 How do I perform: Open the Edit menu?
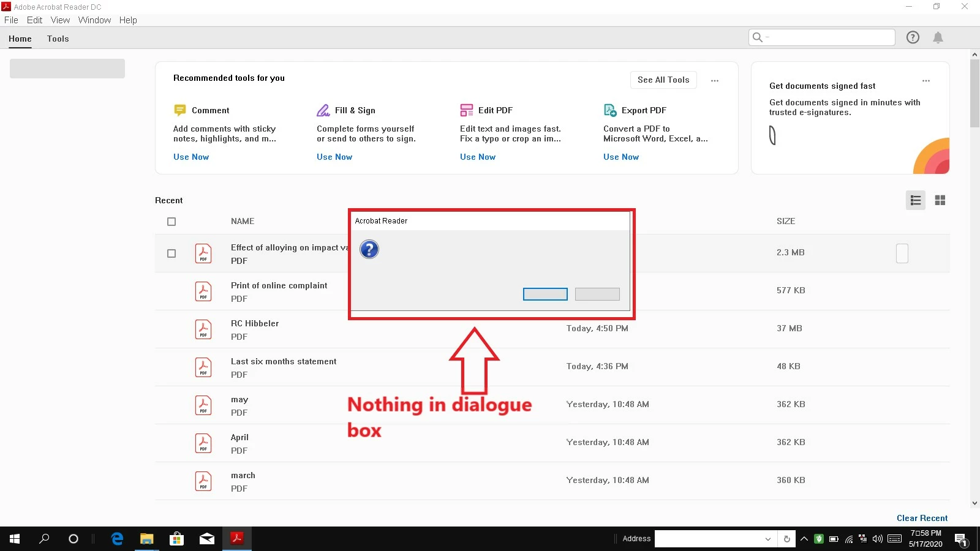(35, 20)
